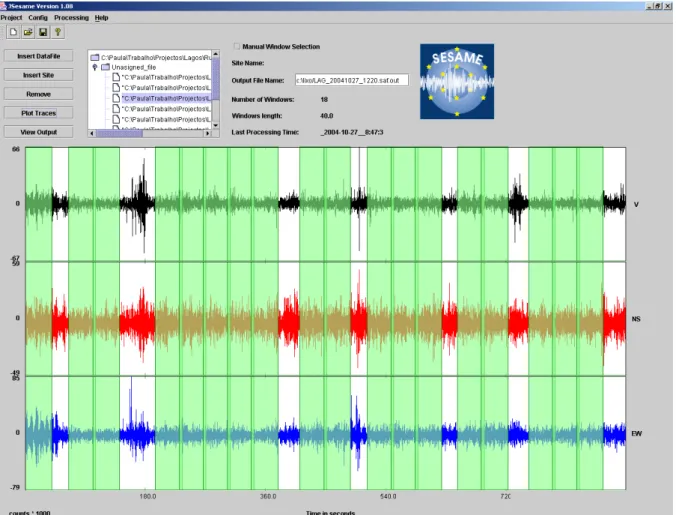The height and width of the screenshot is (515, 676).
Task: Open the Processing menu
Action: [x=71, y=18]
